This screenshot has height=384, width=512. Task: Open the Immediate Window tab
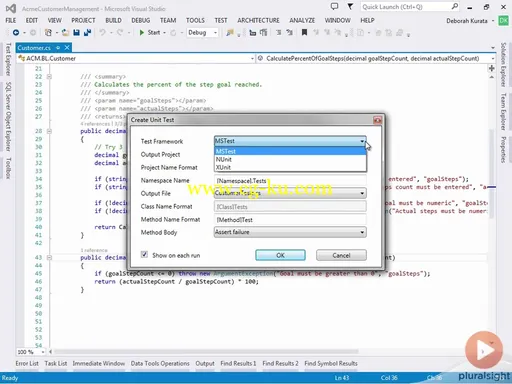[x=99, y=363]
